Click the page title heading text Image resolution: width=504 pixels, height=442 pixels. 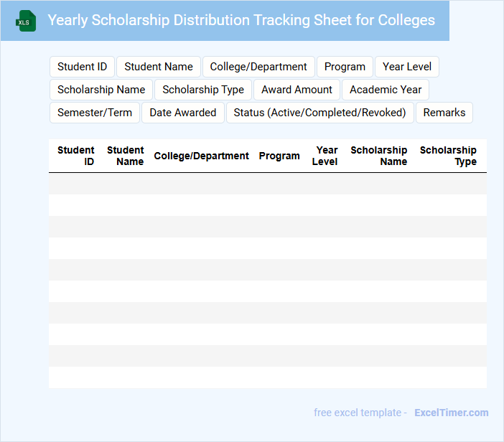click(241, 20)
